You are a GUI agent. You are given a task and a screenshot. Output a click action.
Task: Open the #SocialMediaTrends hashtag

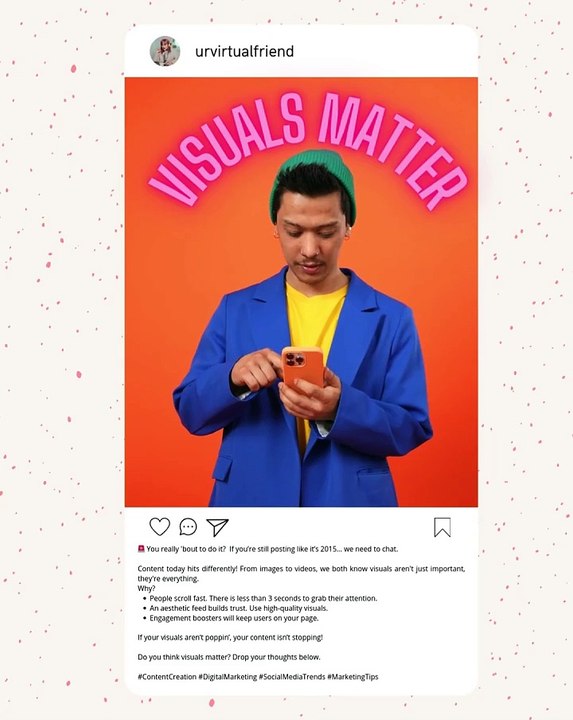click(292, 676)
